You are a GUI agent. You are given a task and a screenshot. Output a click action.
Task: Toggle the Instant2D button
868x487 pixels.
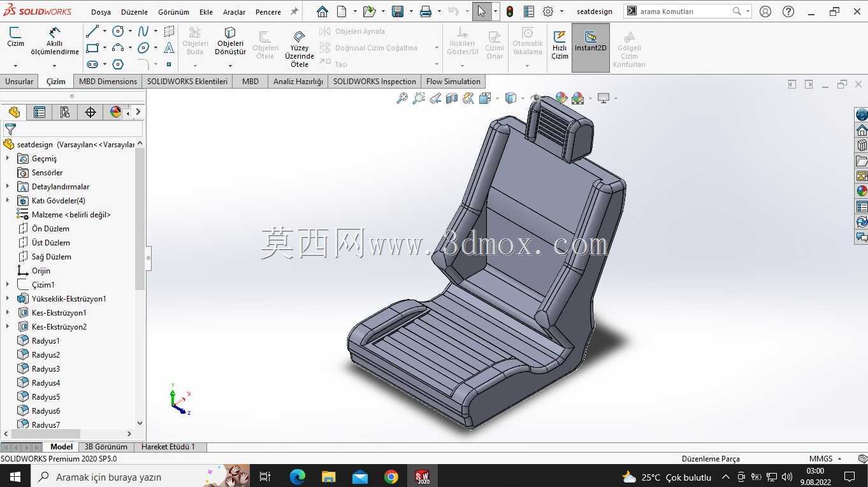(x=591, y=48)
